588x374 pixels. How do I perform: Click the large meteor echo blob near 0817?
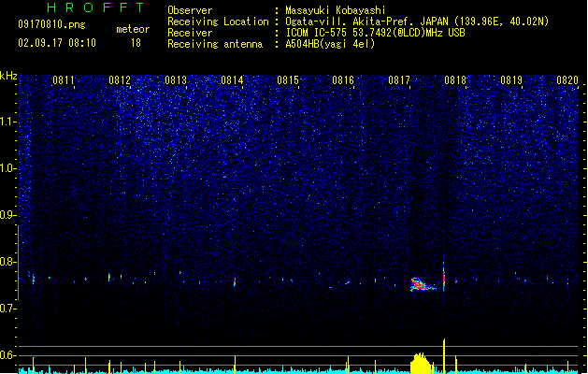(423, 285)
